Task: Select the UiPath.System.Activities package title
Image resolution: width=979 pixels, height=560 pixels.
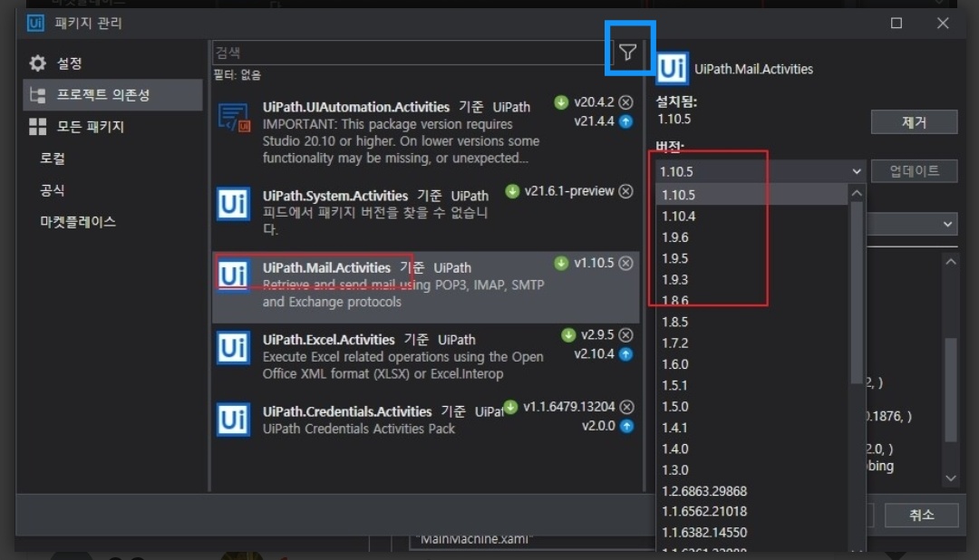Action: (335, 196)
